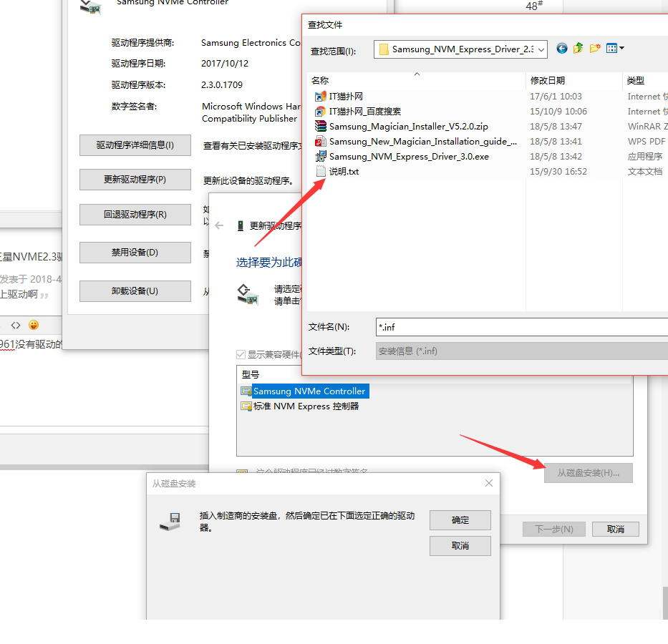Sort files by 类型 column header
The height and width of the screenshot is (644, 668).
click(645, 80)
